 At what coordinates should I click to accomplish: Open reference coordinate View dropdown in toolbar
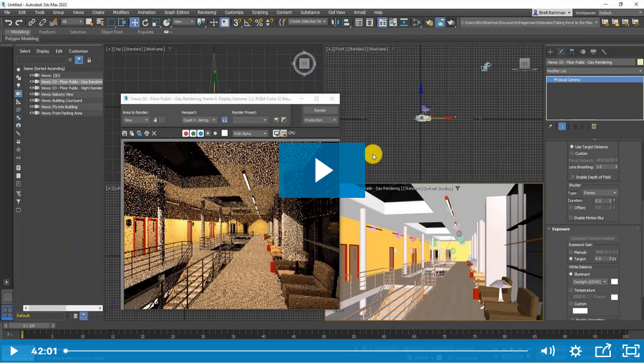[183, 22]
